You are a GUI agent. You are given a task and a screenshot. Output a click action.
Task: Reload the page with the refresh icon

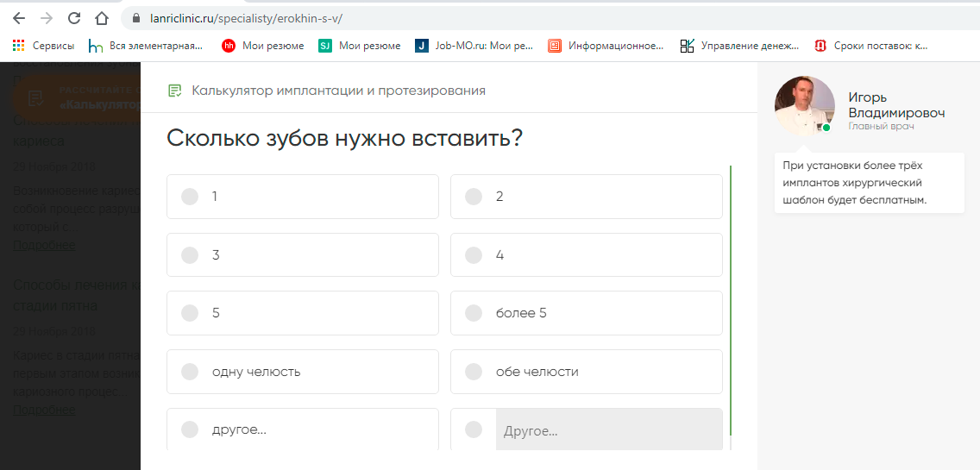tap(74, 18)
